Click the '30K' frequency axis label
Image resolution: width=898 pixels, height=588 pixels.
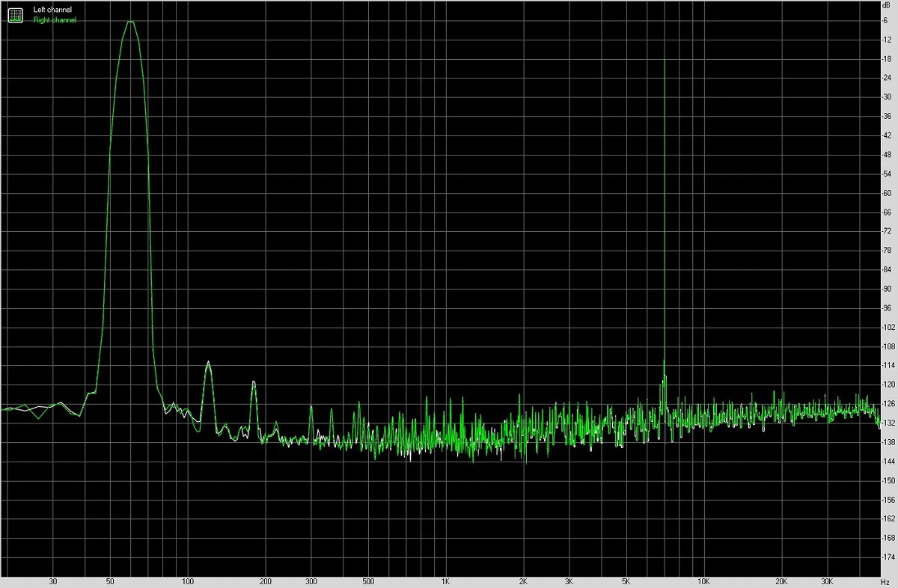(827, 581)
